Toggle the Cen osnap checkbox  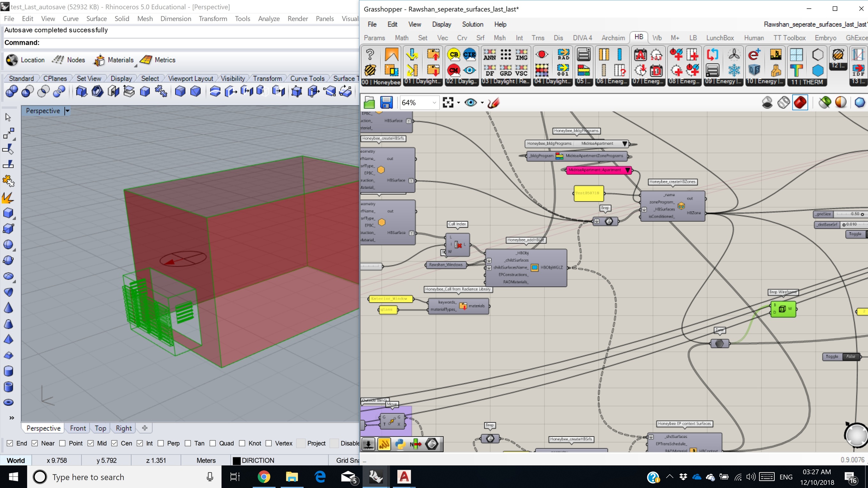tap(114, 443)
